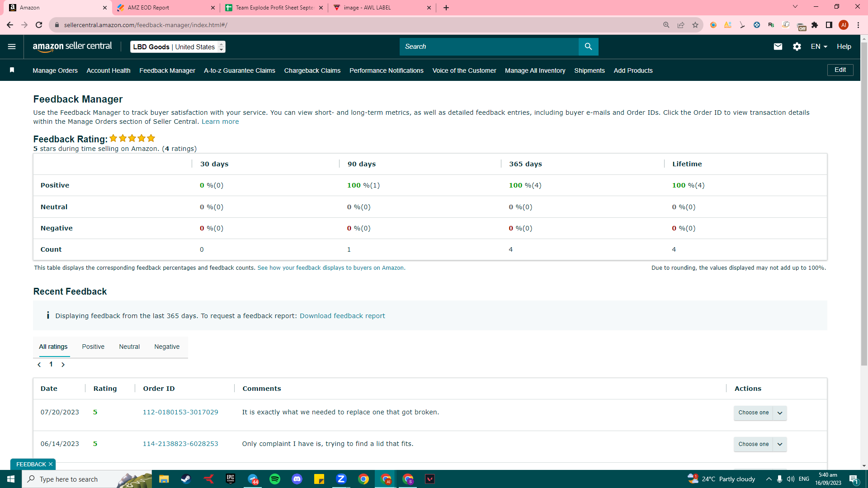868x488 pixels.
Task: Open A-to-z Guarantee Claims page
Action: pyautogui.click(x=240, y=70)
